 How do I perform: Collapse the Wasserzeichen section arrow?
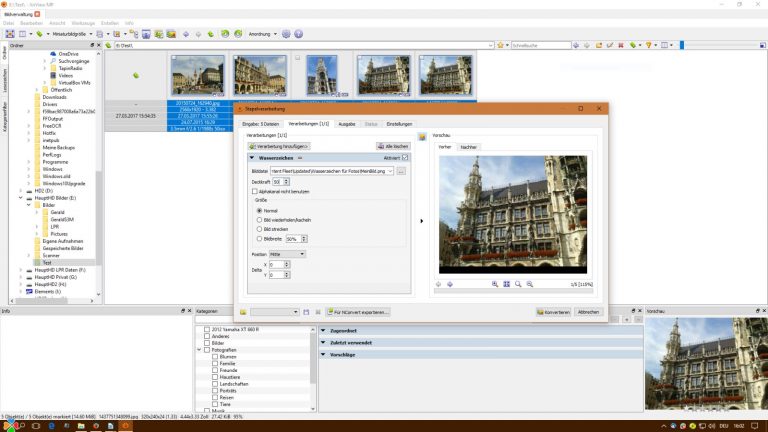[252, 158]
